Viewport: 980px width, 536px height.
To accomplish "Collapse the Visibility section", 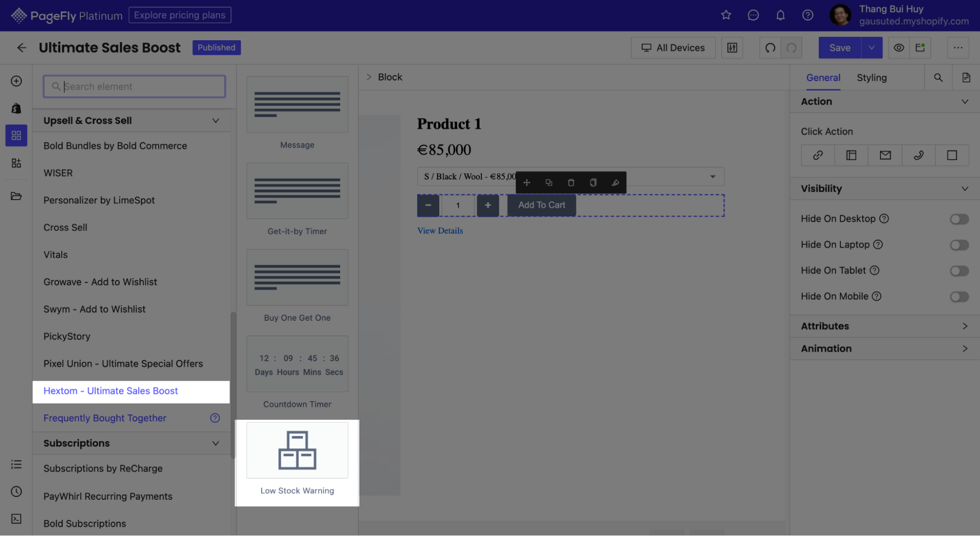I will click(964, 189).
